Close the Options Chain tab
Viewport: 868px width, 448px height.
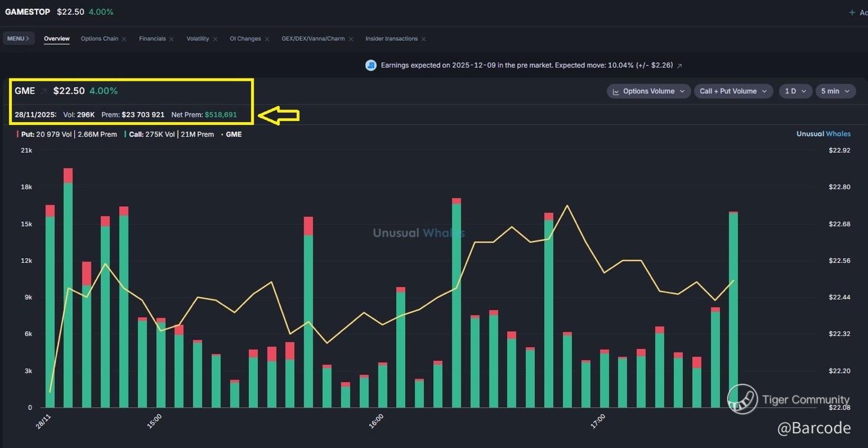click(x=124, y=39)
